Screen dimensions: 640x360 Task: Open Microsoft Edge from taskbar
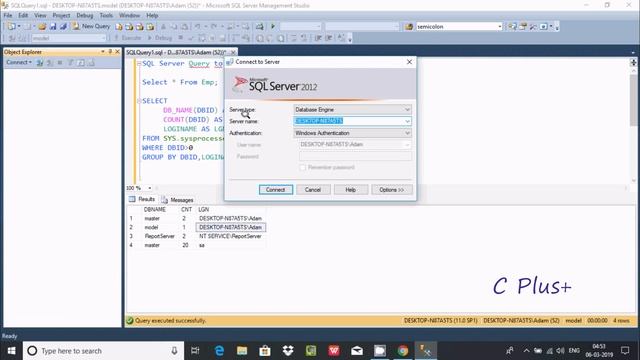tap(219, 351)
